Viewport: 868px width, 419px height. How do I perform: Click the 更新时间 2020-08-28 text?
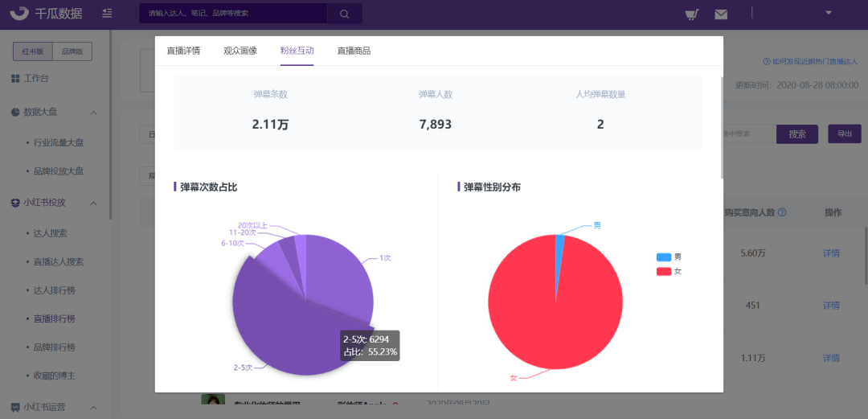796,85
